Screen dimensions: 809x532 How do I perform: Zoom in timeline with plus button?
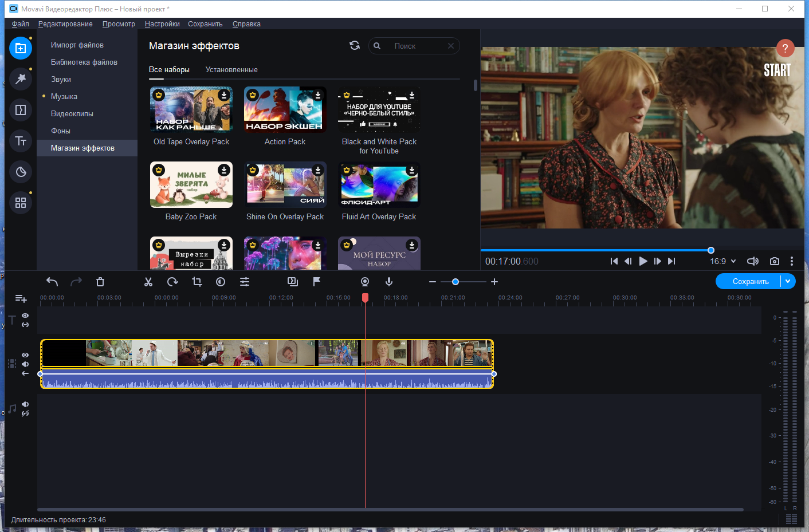tap(494, 282)
